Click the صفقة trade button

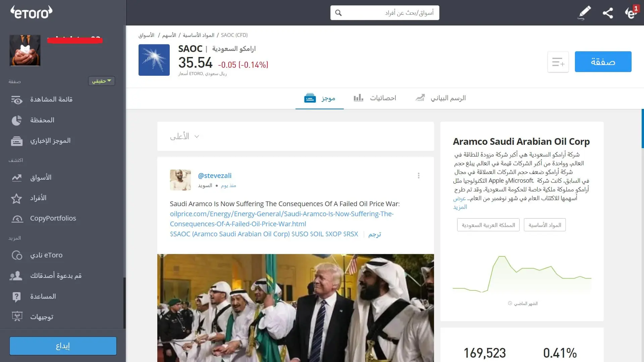(603, 62)
